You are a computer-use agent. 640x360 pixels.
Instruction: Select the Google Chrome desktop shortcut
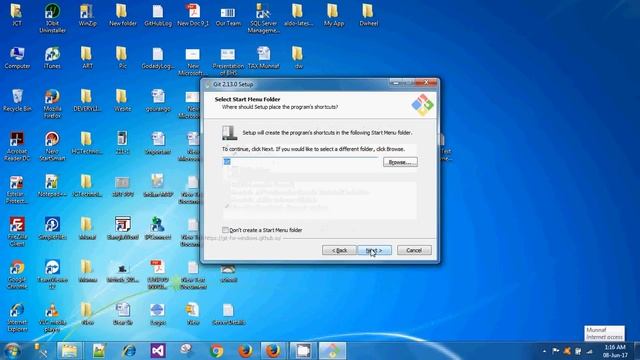click(17, 275)
